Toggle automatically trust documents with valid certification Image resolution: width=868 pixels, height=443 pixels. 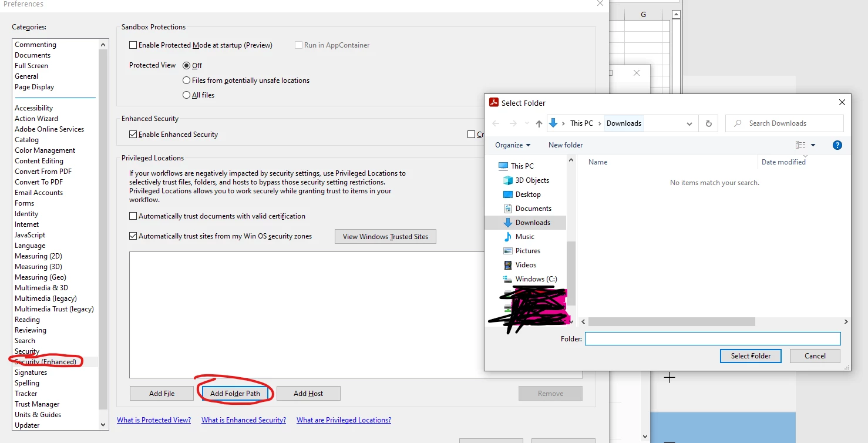[x=133, y=216]
